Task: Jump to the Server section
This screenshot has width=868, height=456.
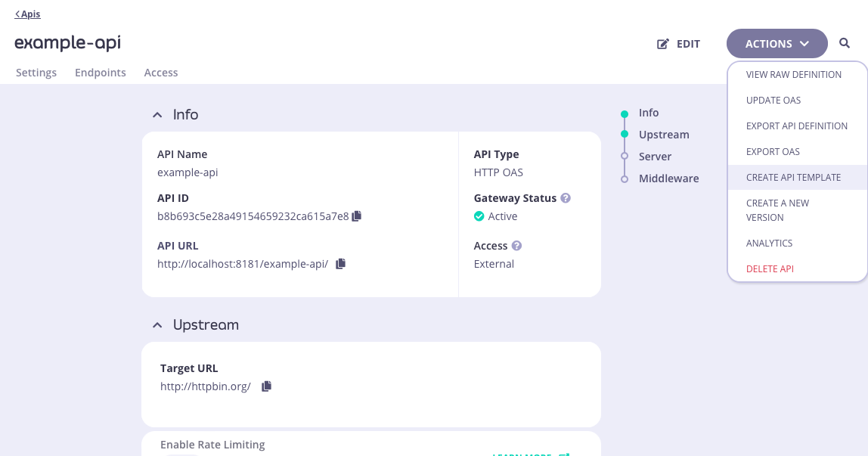Action: click(x=655, y=156)
